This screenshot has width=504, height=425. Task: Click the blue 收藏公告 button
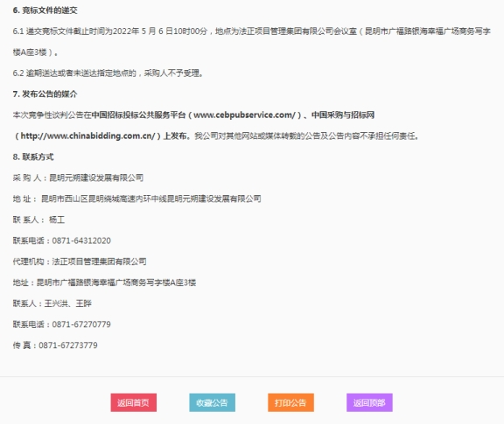(x=212, y=402)
